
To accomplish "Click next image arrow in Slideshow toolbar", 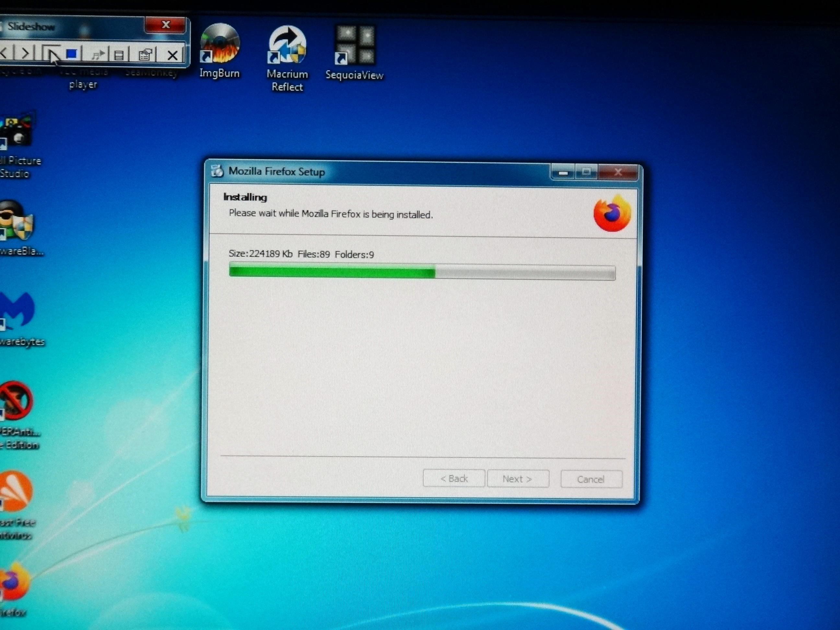I will (x=24, y=53).
